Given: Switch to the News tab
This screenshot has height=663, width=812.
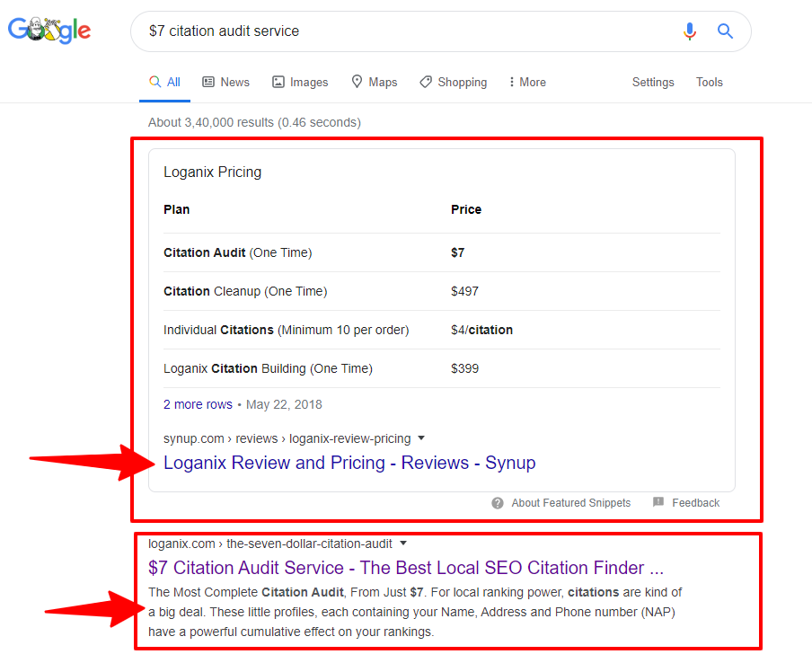Looking at the screenshot, I should 225,82.
